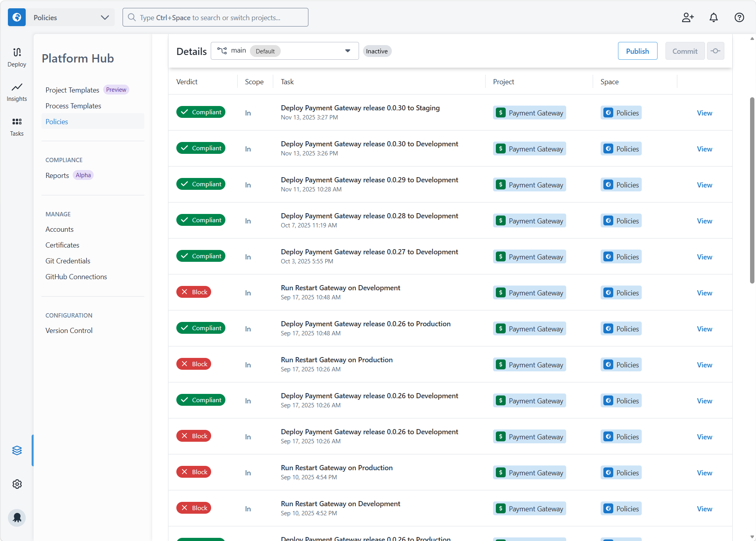
Task: Click the scrollbar down arrow
Action: coord(752,537)
